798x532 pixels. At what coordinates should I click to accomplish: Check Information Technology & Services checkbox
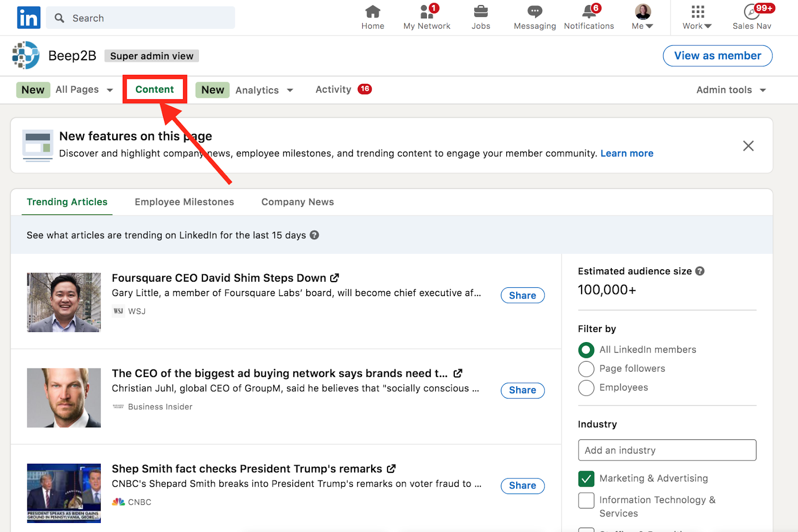coord(587,500)
